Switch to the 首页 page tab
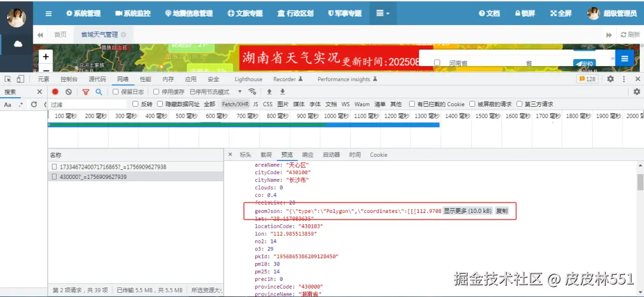The height and width of the screenshot is (297, 644). click(x=60, y=35)
